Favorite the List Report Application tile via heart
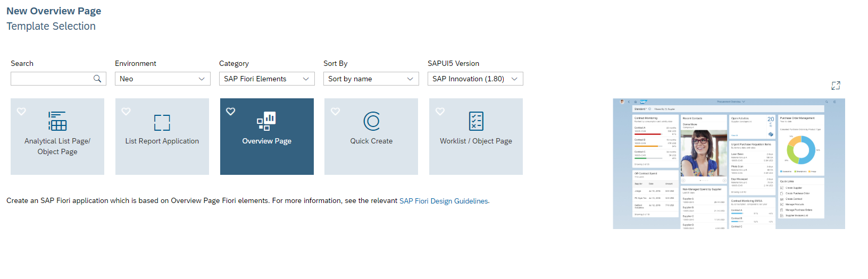Image resolution: width=868 pixels, height=279 pixels. (126, 112)
